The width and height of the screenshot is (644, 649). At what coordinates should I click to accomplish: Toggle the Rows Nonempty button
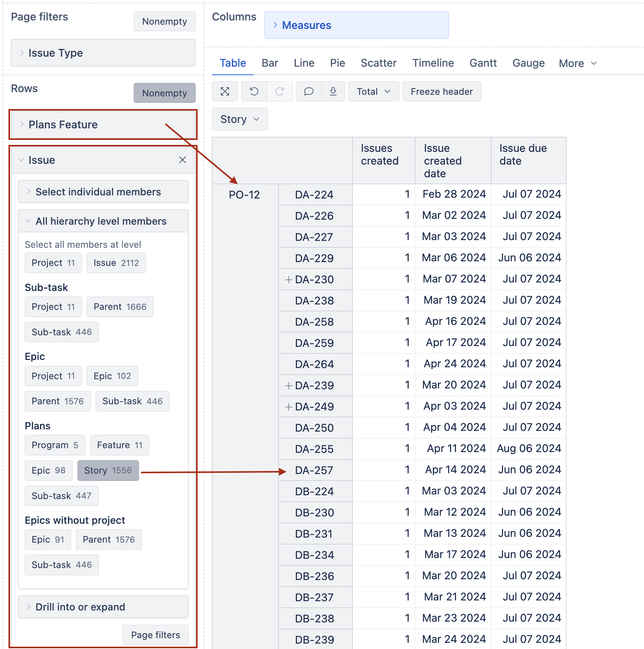tap(164, 93)
